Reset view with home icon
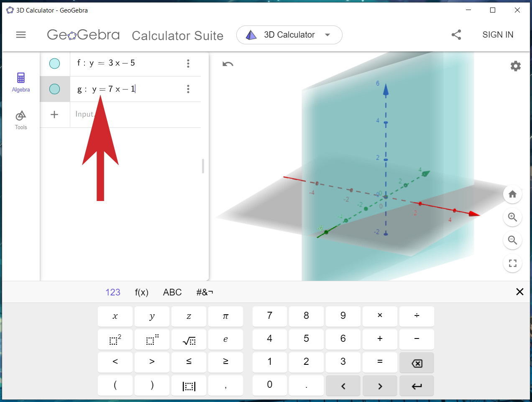This screenshot has width=532, height=402. pyautogui.click(x=512, y=194)
